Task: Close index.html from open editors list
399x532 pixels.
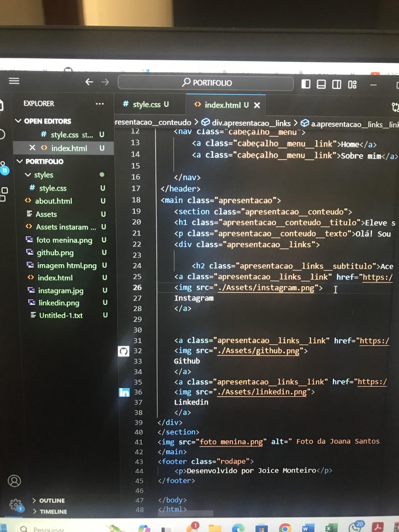Action: 32,148
